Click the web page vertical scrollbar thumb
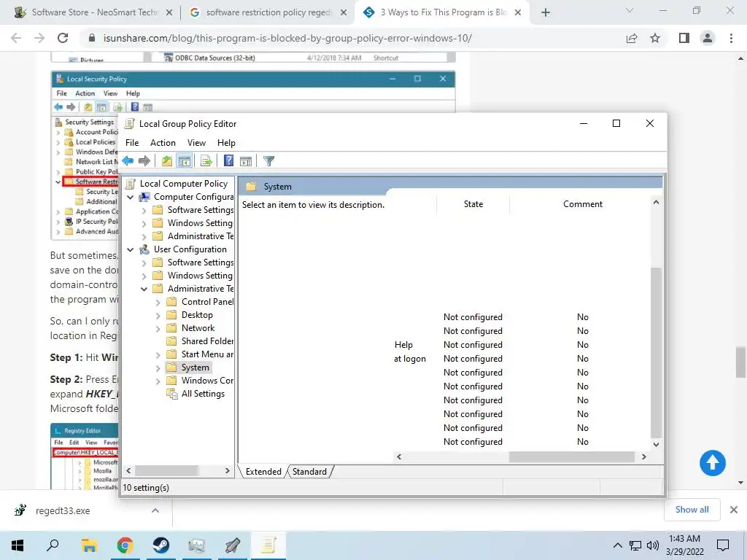The image size is (747, 560). [x=740, y=362]
